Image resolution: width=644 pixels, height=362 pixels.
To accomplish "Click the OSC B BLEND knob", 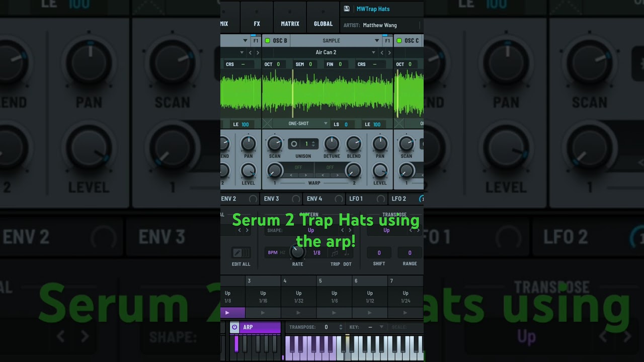I will click(x=354, y=144).
